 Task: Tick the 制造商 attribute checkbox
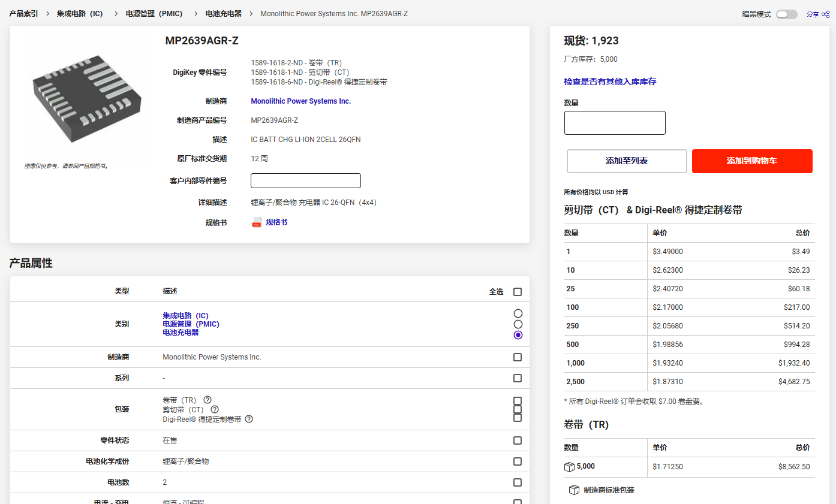click(x=518, y=357)
